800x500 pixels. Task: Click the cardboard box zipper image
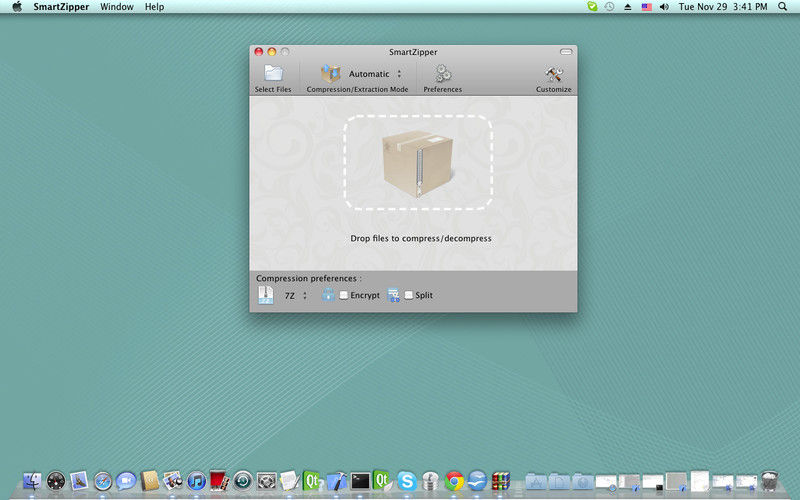(418, 163)
